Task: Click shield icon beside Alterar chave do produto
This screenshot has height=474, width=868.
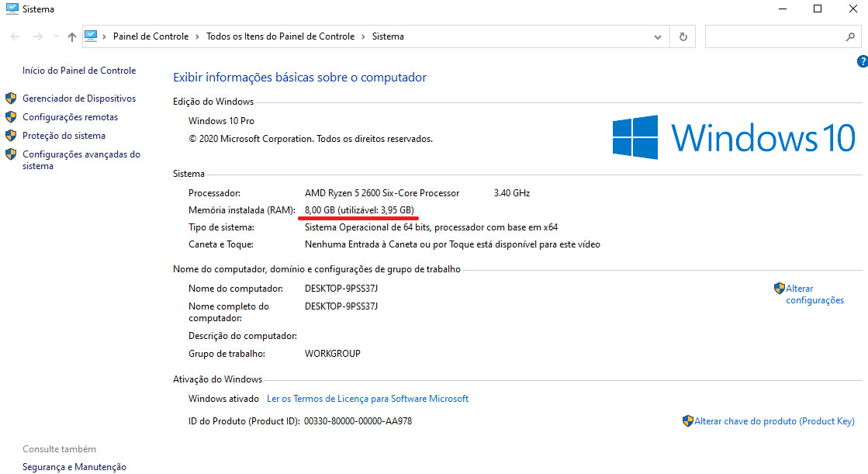Action: (x=688, y=421)
